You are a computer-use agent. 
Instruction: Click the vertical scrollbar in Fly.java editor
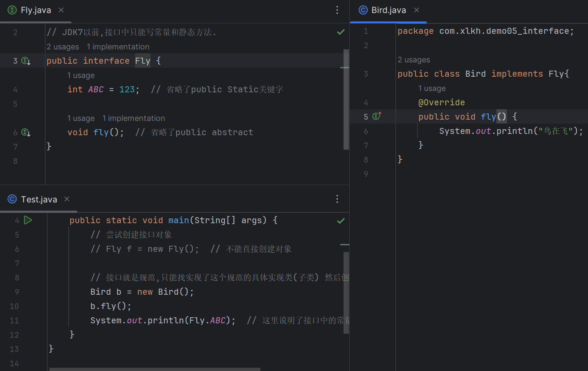[x=346, y=100]
